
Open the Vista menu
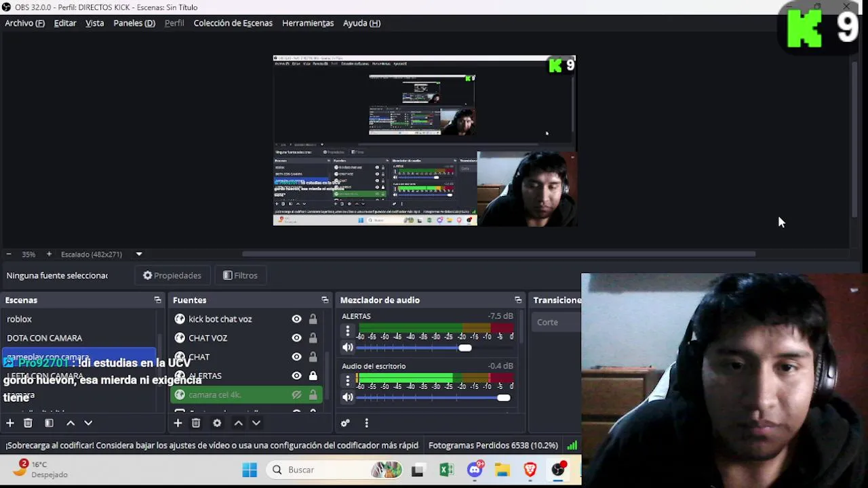[95, 23]
